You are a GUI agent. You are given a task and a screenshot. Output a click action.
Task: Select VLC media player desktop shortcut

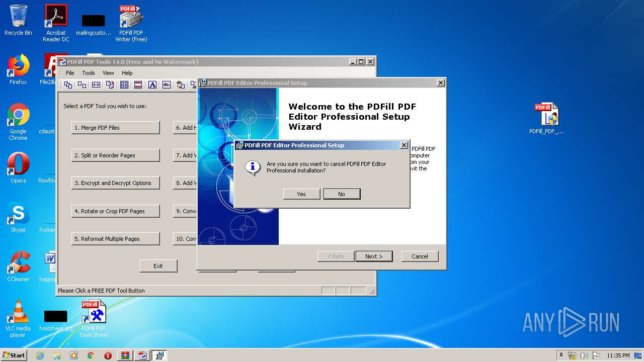click(18, 319)
